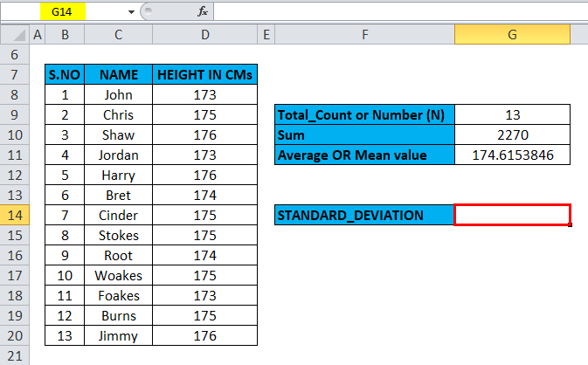Click the mean value 174.6153846
Screen dimensions: 588x365
512,155
